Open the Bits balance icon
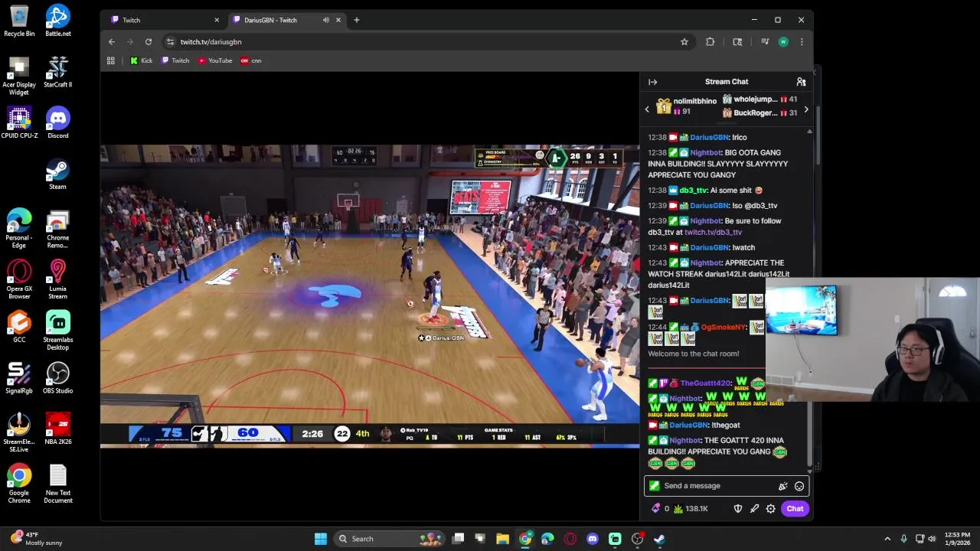 pos(655,509)
